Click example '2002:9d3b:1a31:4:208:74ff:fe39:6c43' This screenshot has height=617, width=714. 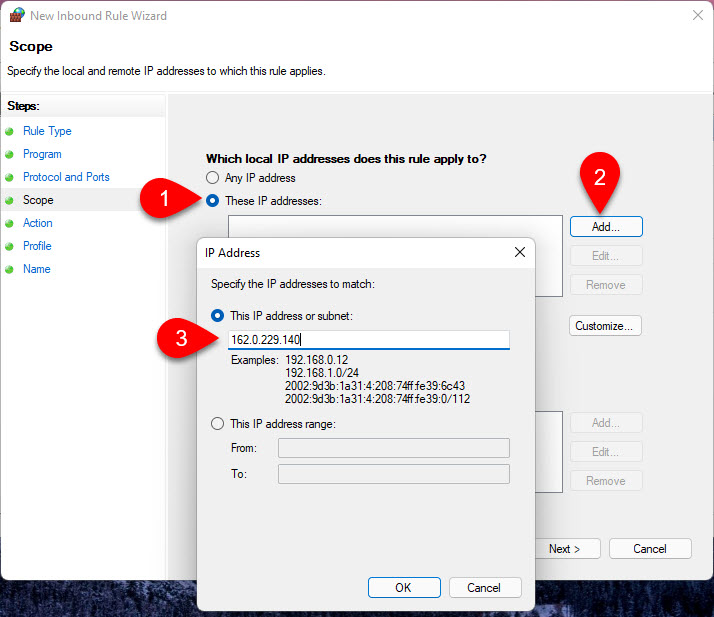(x=375, y=386)
